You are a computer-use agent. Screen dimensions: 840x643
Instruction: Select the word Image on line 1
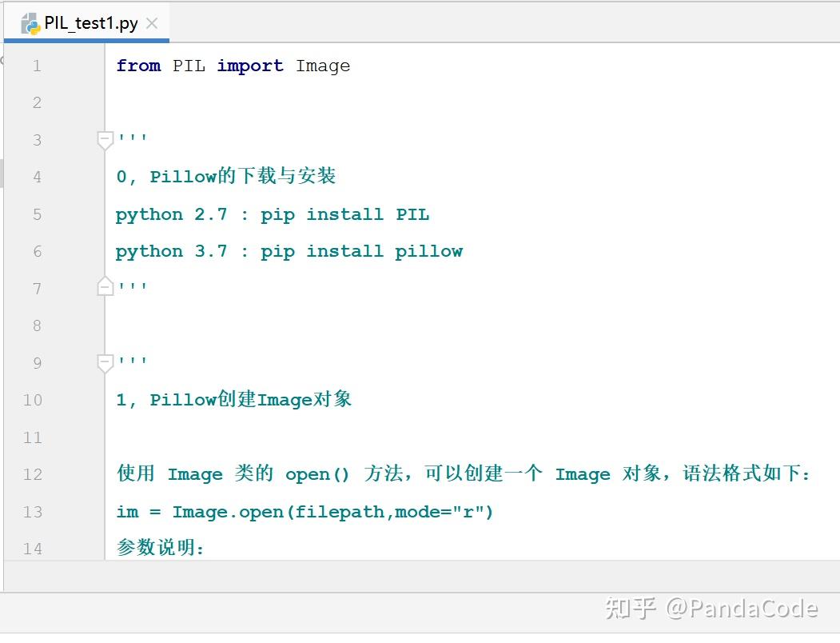(323, 66)
